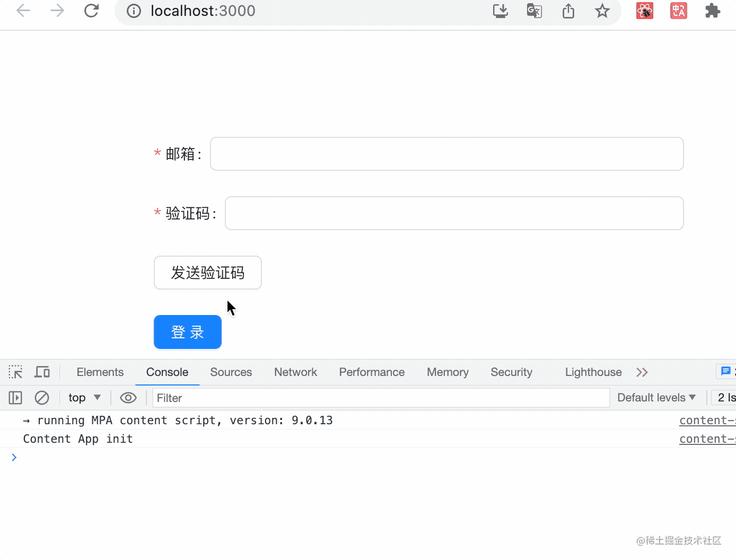Clear console with the ban icon
This screenshot has height=560, width=736.
42,398
